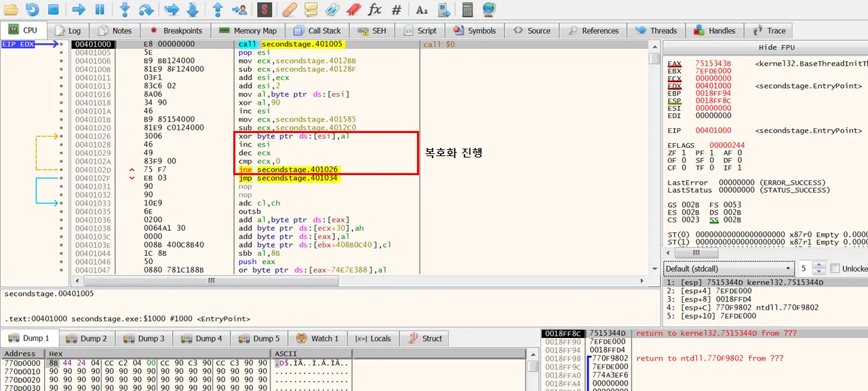
Task: Select the jne secondstage.401026 instruction
Action: 289,169
